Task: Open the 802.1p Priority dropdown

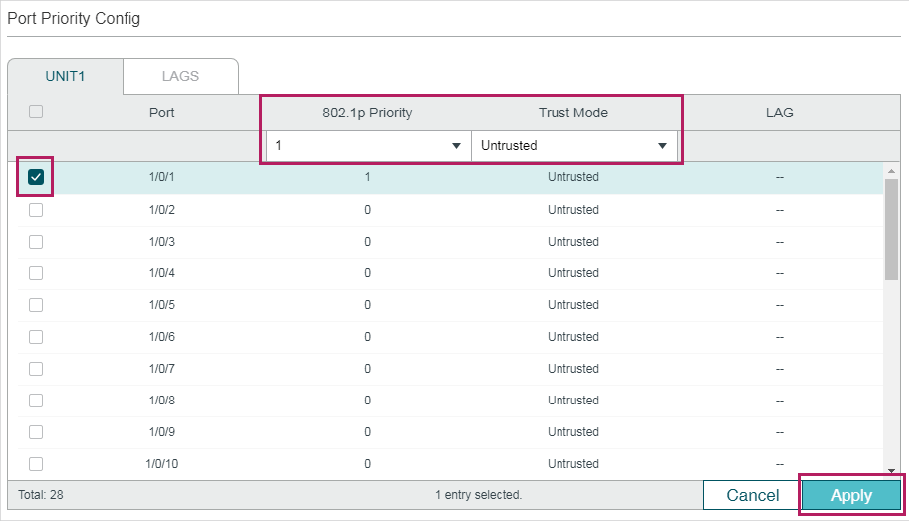Action: [x=368, y=145]
